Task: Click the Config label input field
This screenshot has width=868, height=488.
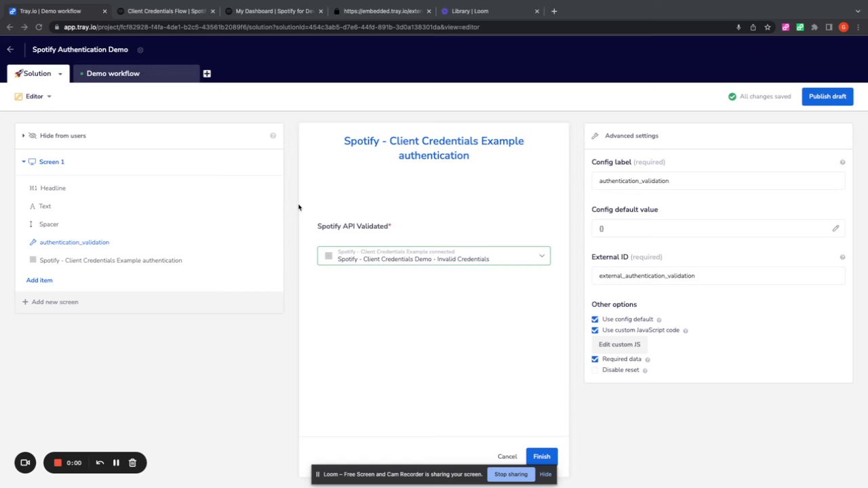Action: click(x=718, y=181)
